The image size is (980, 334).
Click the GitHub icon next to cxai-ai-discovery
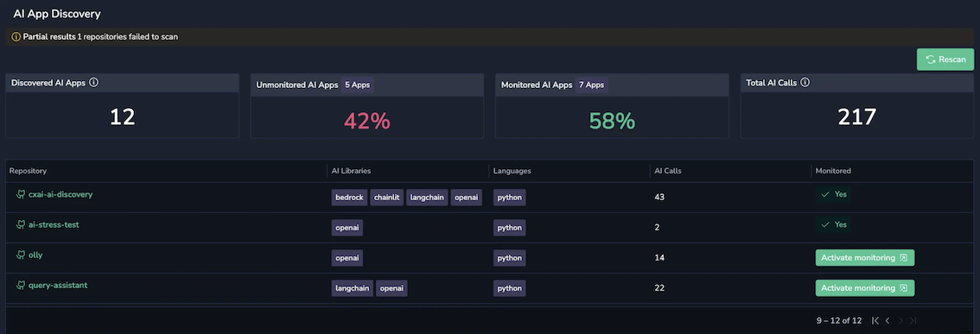click(21, 194)
